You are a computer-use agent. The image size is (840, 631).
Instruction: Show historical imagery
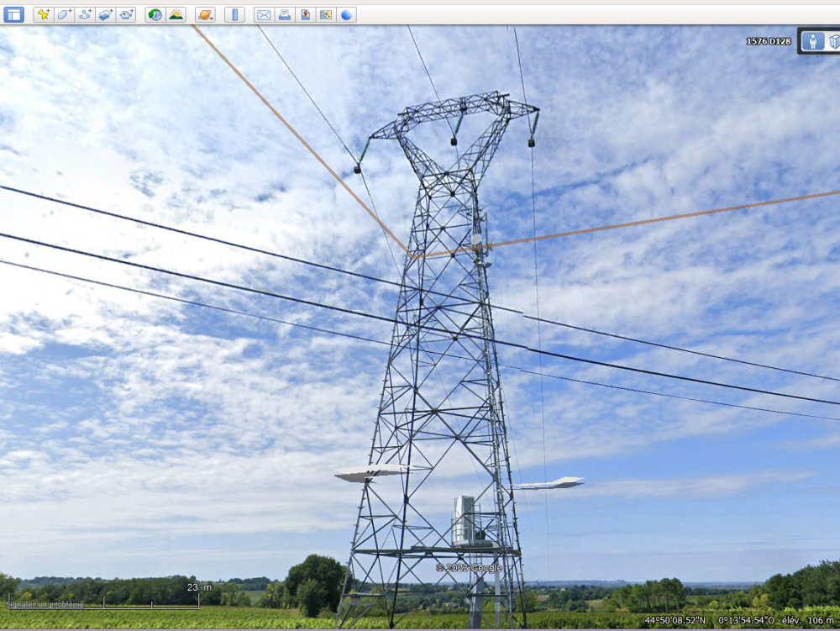155,14
